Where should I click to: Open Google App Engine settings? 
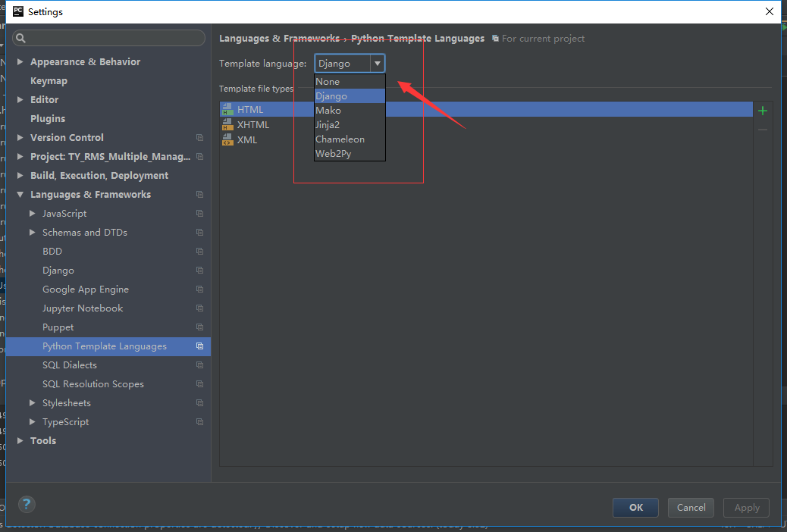86,289
